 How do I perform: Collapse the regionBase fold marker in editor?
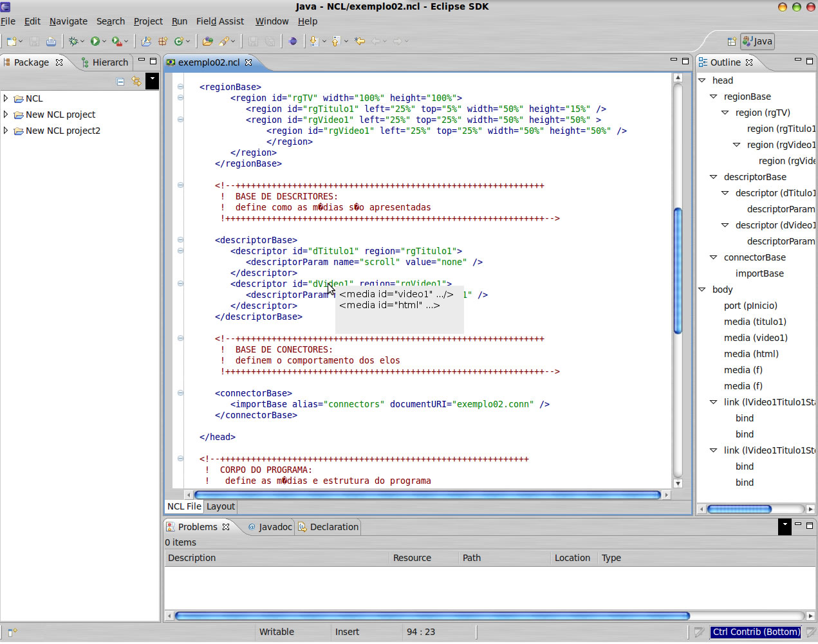pos(180,87)
